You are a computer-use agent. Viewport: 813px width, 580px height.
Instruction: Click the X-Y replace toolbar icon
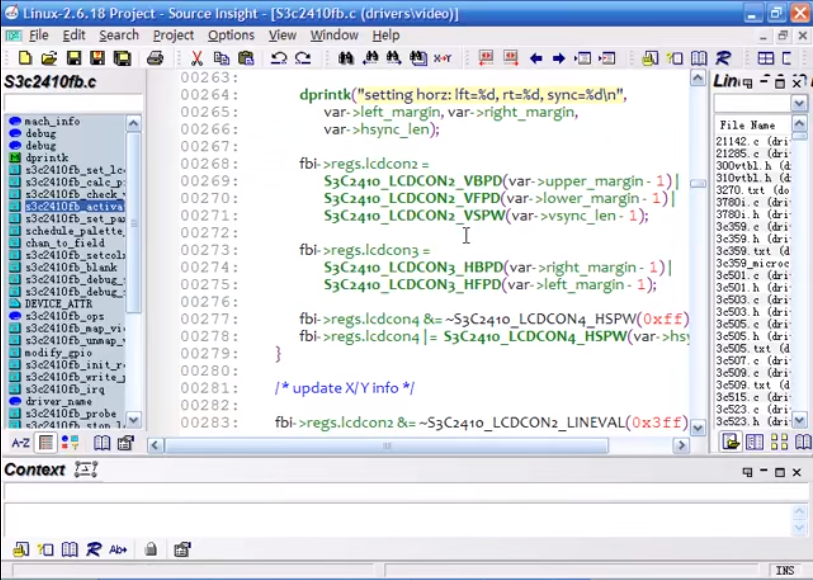pyautogui.click(x=442, y=58)
